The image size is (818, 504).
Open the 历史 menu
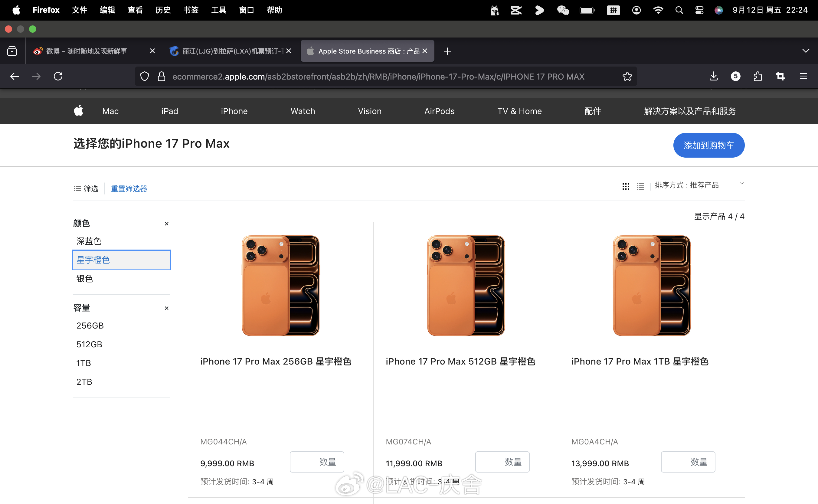coord(163,10)
